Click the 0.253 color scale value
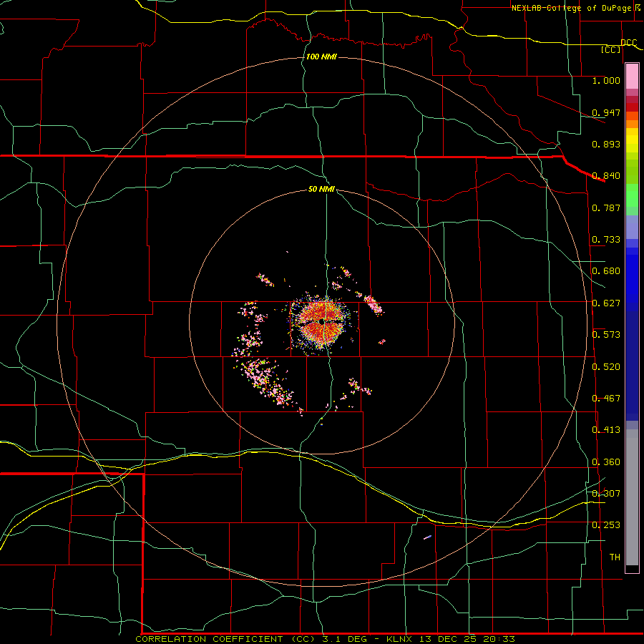The image size is (644, 644). click(606, 525)
